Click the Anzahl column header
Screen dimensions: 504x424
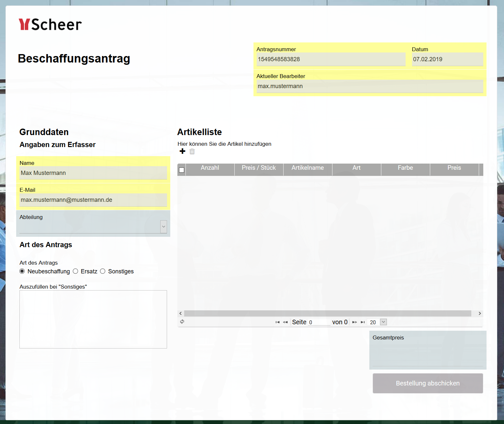coord(210,168)
